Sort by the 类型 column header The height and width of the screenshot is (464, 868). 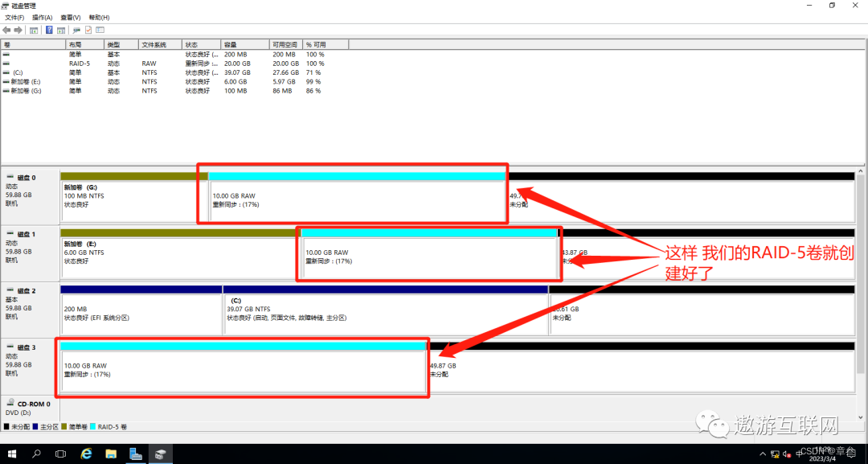[x=121, y=44]
